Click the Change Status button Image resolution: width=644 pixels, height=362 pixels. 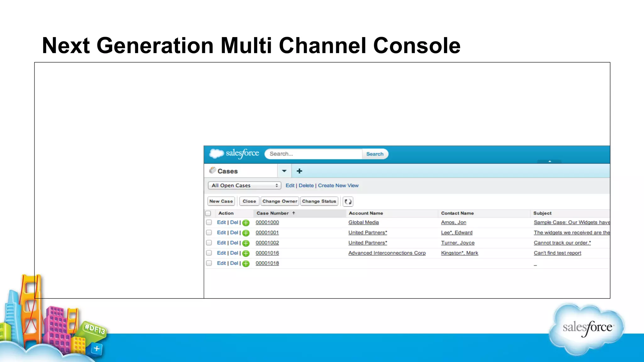(x=319, y=201)
